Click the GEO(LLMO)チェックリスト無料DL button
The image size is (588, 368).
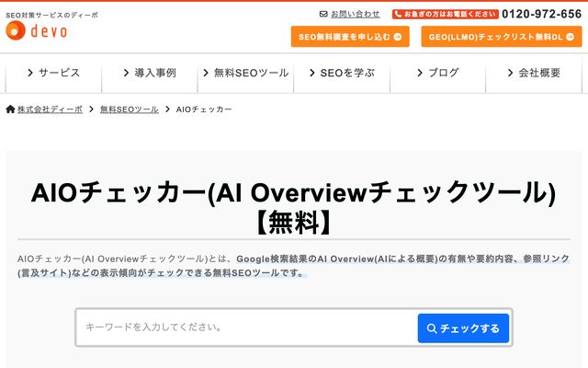point(502,37)
